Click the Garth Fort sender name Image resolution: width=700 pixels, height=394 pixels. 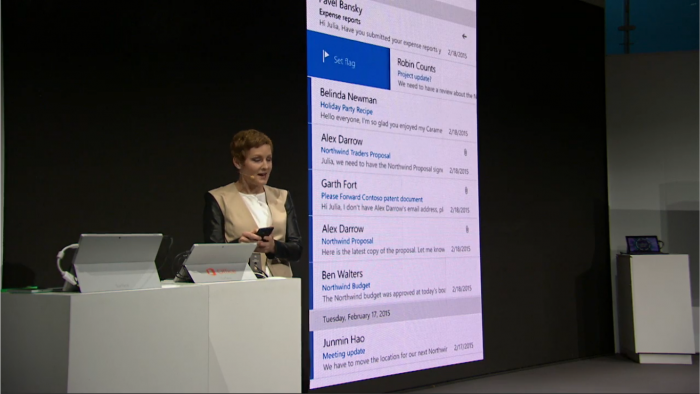(x=339, y=183)
